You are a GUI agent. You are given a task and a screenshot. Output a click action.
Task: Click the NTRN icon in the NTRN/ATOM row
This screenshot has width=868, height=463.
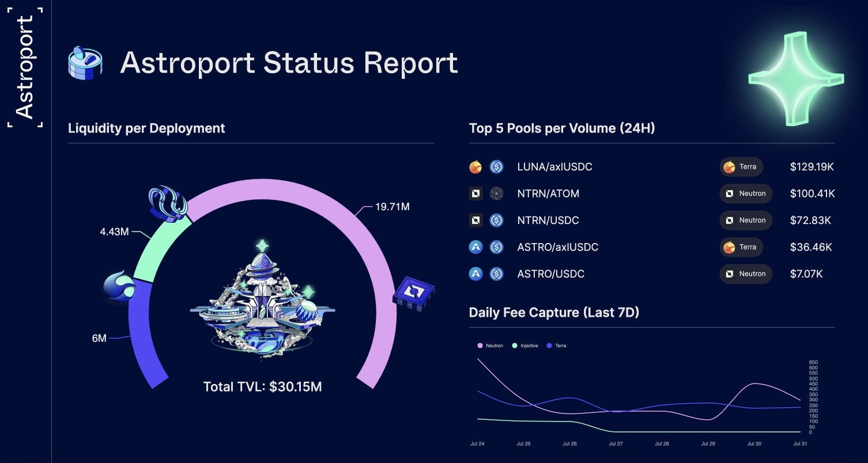pos(475,193)
